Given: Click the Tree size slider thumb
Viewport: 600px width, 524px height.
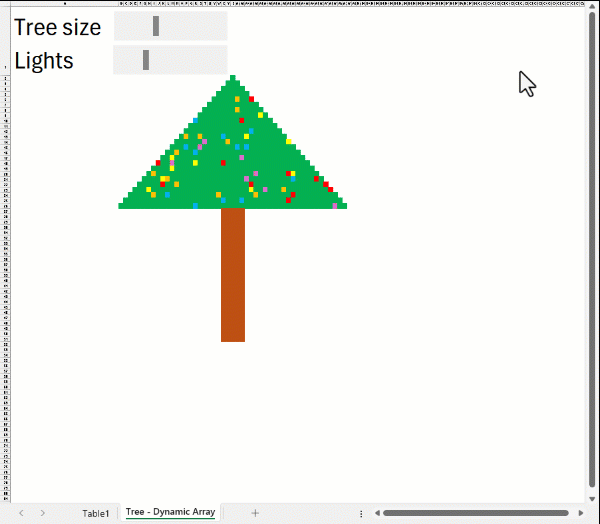Looking at the screenshot, I should pyautogui.click(x=156, y=27).
